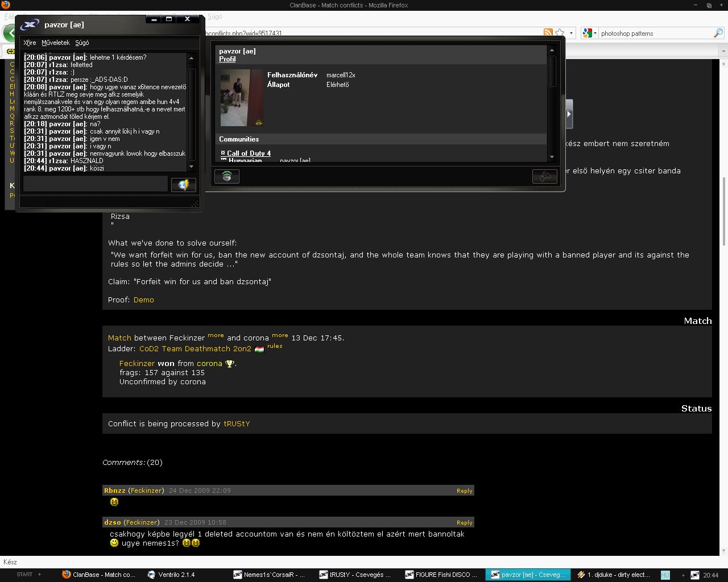This screenshot has width=728, height=582.
Task: Click the Xfire send message lightning icon
Action: pos(183,185)
